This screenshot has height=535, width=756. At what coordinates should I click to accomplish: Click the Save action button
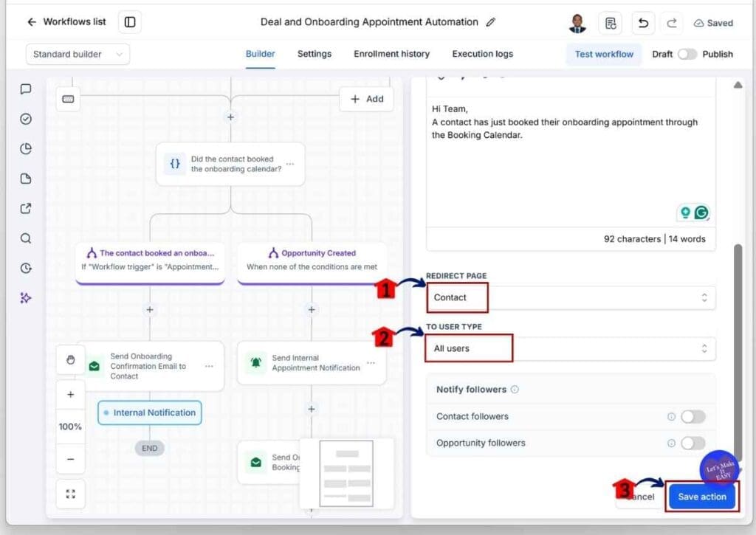702,497
